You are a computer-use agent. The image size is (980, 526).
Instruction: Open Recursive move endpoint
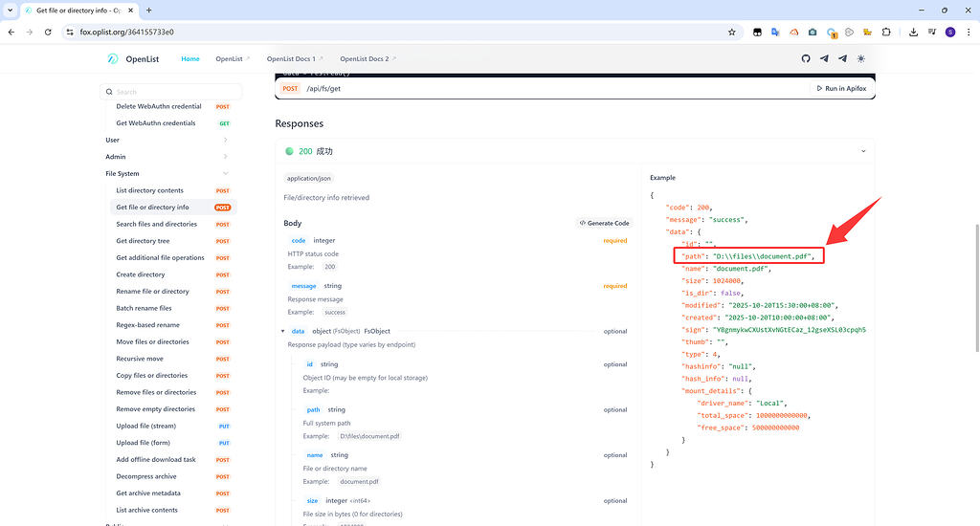pyautogui.click(x=172, y=360)
